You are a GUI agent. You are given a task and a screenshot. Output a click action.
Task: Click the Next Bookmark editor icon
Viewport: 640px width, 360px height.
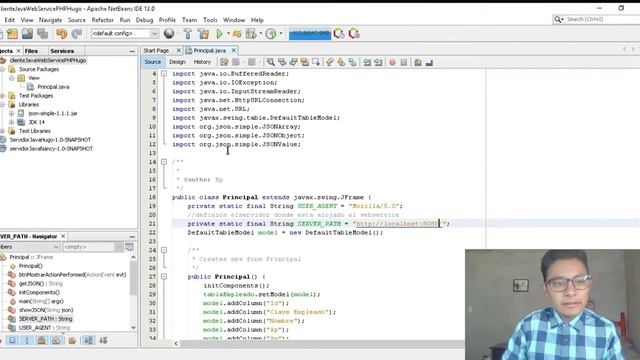pos(341,62)
